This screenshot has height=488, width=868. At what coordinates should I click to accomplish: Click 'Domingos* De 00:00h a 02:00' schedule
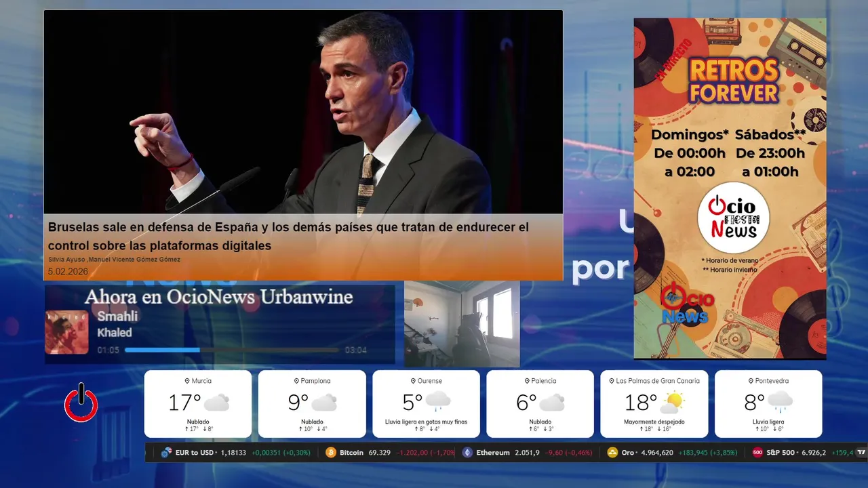tap(689, 153)
